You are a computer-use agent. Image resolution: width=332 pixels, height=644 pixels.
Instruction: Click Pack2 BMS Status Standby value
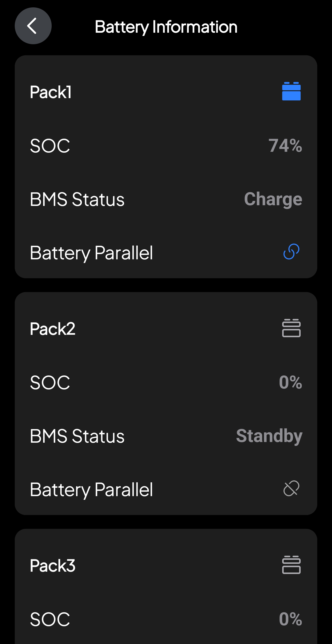click(269, 436)
